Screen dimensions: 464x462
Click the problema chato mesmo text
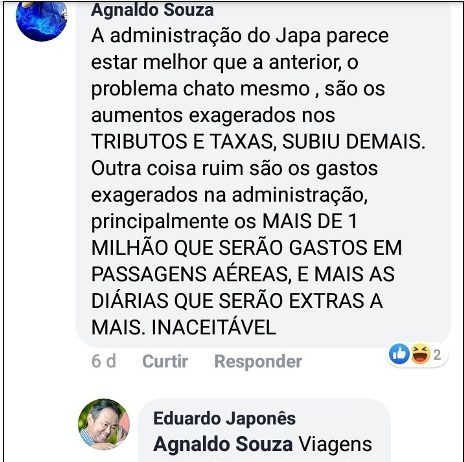(x=200, y=89)
